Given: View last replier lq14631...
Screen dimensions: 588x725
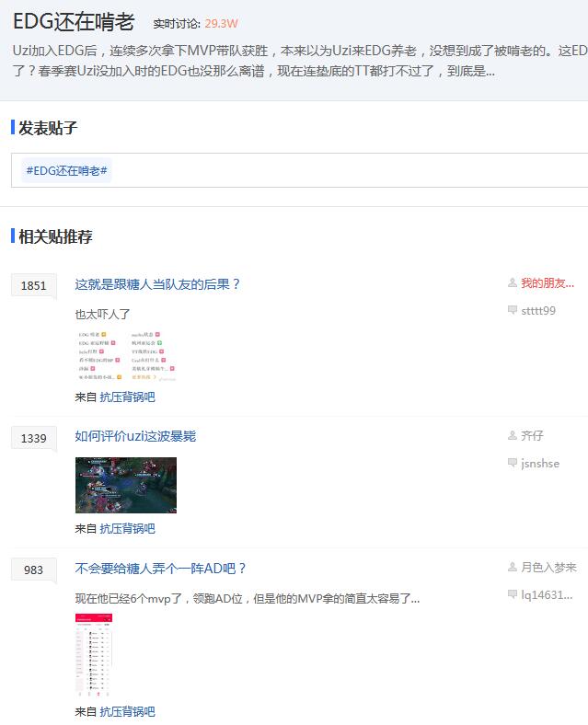Looking at the screenshot, I should pyautogui.click(x=547, y=594).
